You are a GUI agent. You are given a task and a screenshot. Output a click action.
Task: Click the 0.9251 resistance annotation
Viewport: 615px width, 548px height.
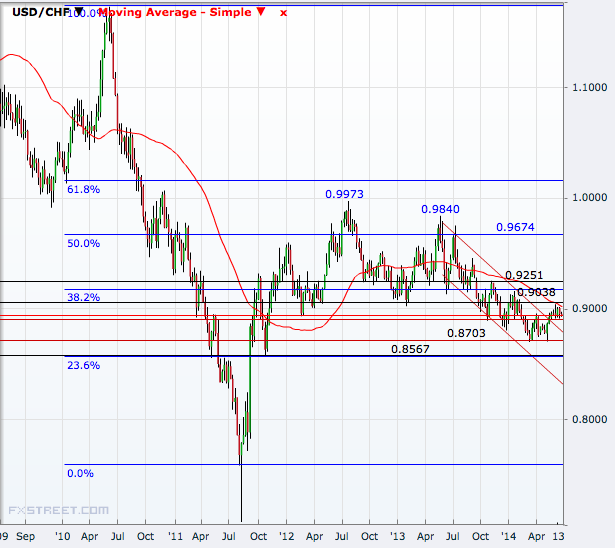524,275
